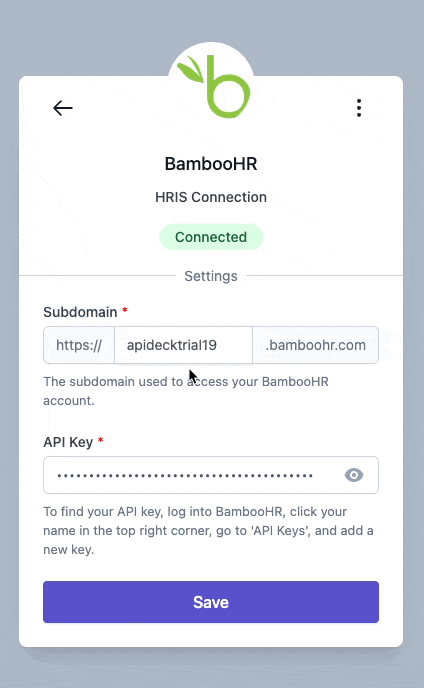
Task: Select the Subdomain field label
Action: coord(80,312)
